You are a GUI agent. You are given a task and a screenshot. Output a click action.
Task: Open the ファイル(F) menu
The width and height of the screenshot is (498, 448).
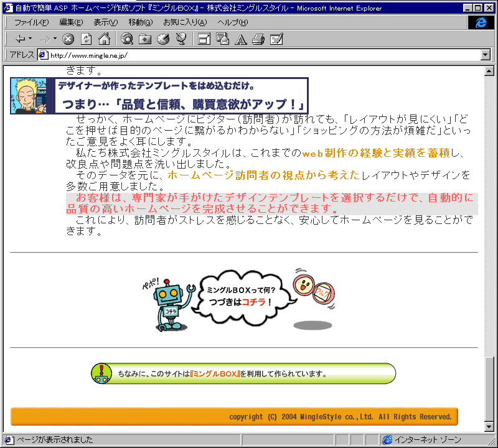pyautogui.click(x=32, y=22)
